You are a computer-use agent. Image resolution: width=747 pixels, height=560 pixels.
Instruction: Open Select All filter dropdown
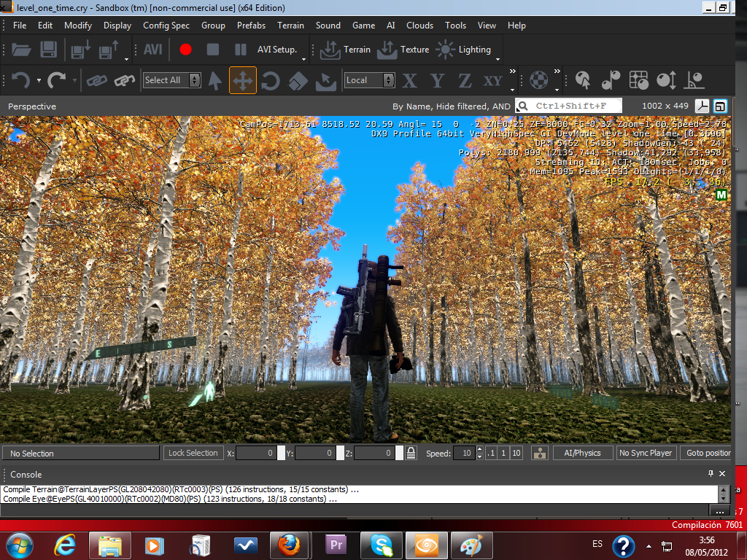click(172, 80)
